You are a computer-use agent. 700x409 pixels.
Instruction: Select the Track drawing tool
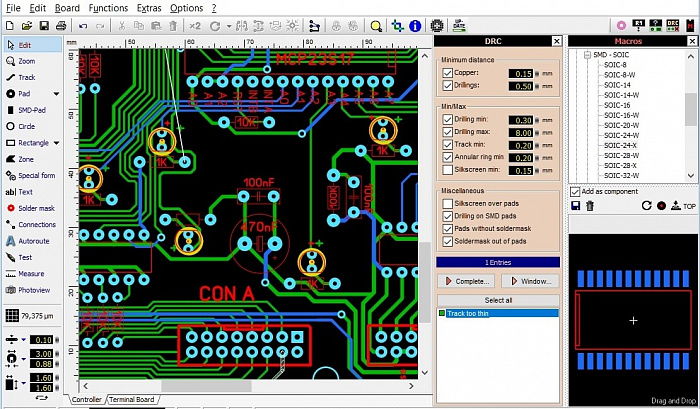click(25, 77)
